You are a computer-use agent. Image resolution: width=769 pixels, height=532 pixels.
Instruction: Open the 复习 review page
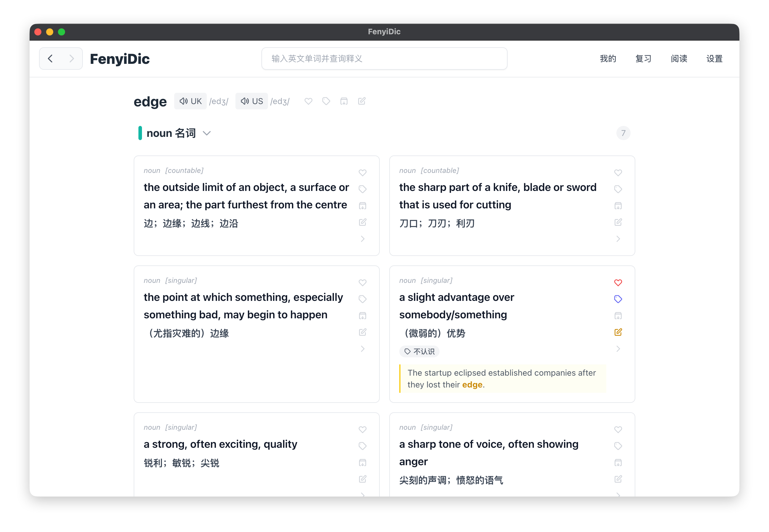coord(643,59)
